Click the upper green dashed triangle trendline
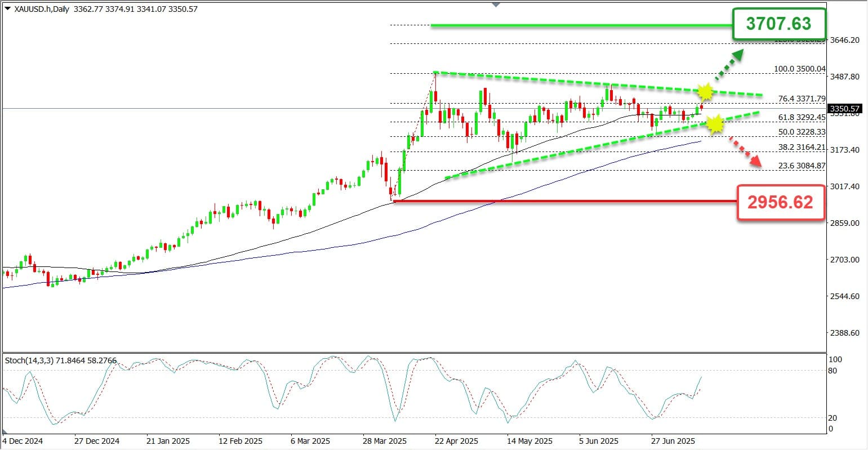The height and width of the screenshot is (450, 868). pos(597,84)
